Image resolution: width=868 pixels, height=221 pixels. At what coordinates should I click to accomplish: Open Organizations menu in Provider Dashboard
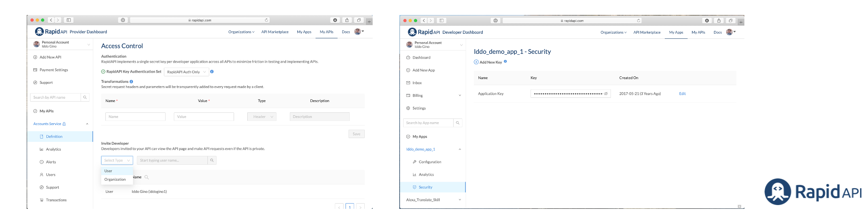(x=241, y=32)
